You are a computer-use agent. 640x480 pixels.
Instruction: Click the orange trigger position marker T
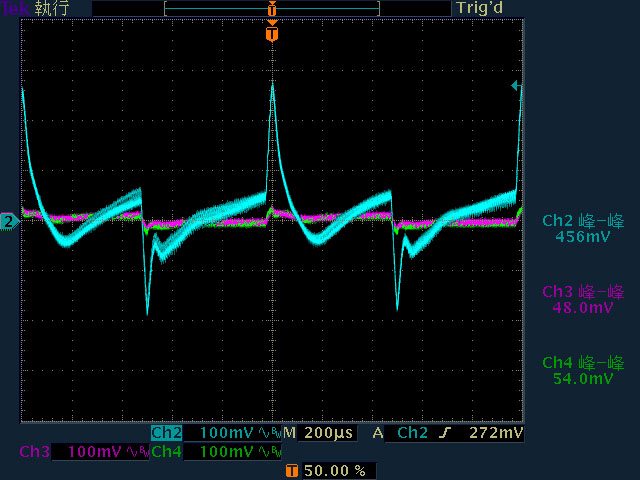272,34
